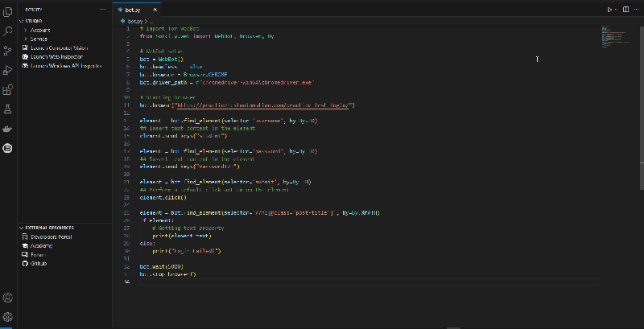Click bot.py in the breadcrumb path

click(x=134, y=20)
